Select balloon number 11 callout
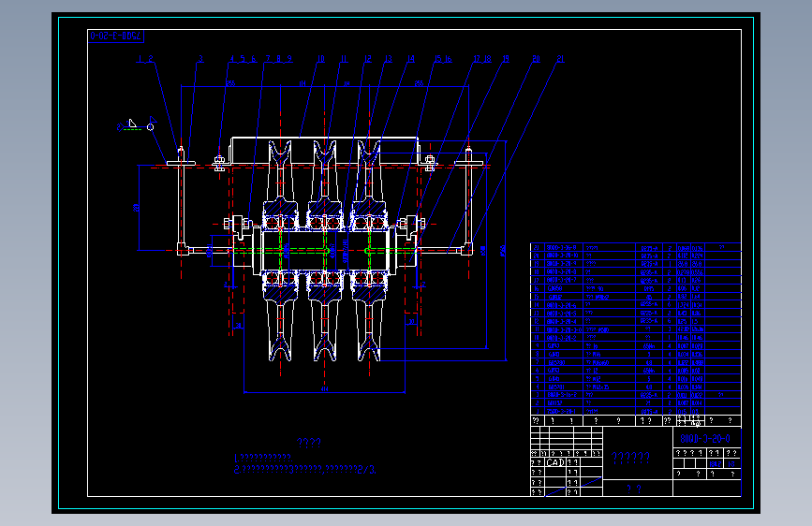The image size is (812, 526). point(344,59)
